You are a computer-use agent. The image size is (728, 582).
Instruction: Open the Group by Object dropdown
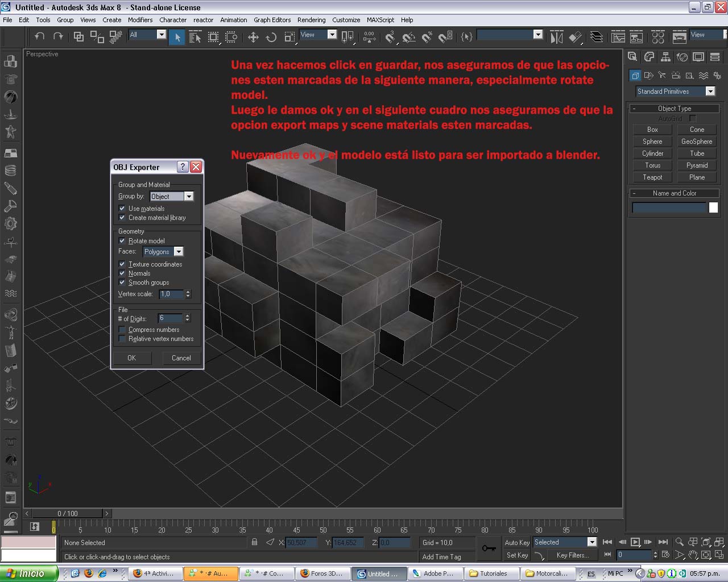172,196
